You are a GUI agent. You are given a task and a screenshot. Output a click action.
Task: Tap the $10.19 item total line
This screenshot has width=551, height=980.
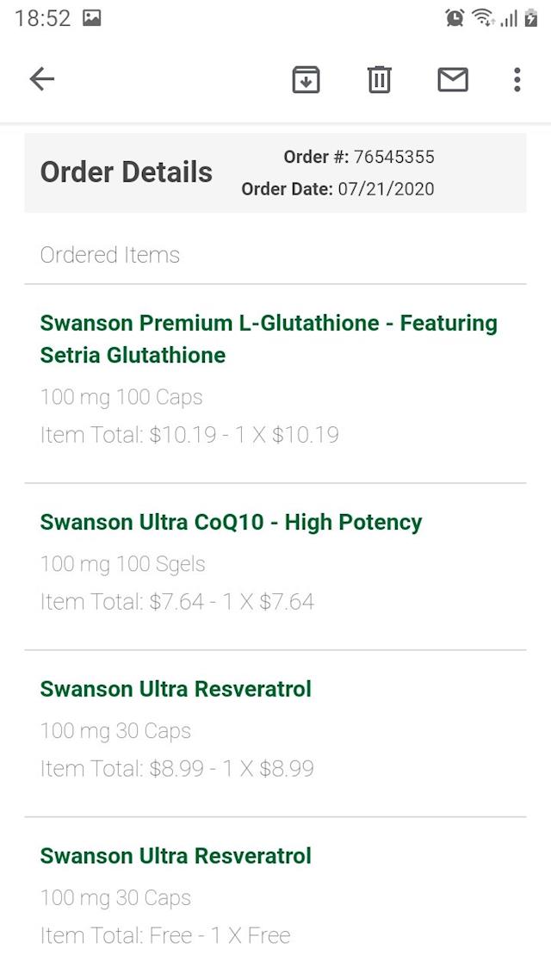(x=189, y=435)
